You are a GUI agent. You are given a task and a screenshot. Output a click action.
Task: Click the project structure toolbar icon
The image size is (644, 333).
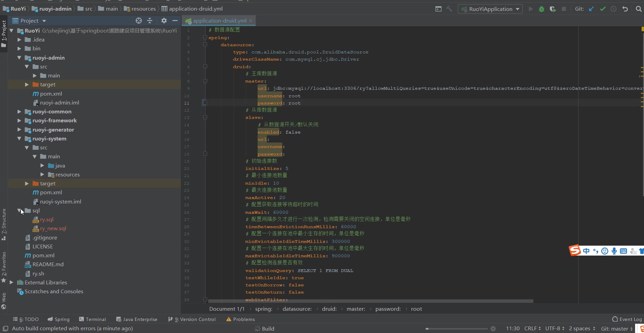pos(438,9)
